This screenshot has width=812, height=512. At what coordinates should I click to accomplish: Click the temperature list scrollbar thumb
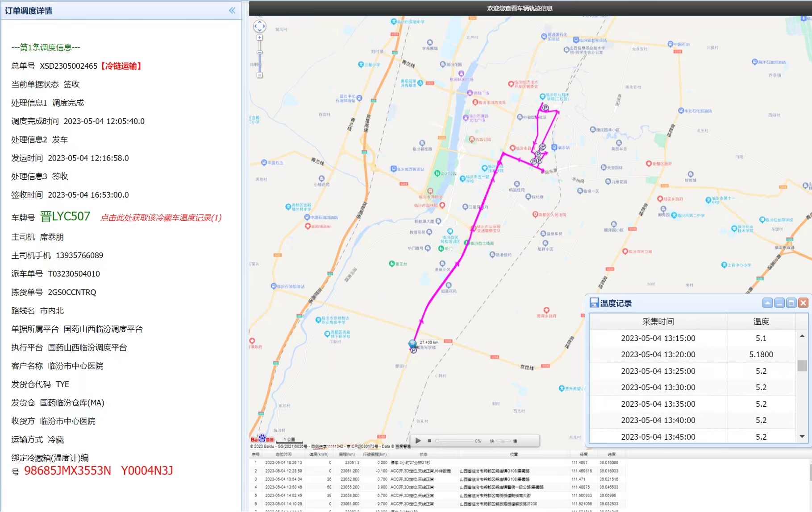[802, 366]
